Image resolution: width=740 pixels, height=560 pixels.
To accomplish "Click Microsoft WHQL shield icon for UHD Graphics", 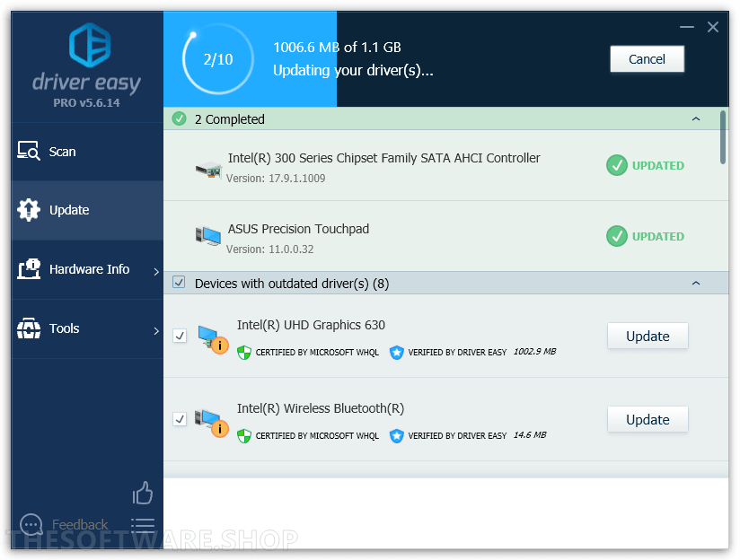I will (x=244, y=353).
